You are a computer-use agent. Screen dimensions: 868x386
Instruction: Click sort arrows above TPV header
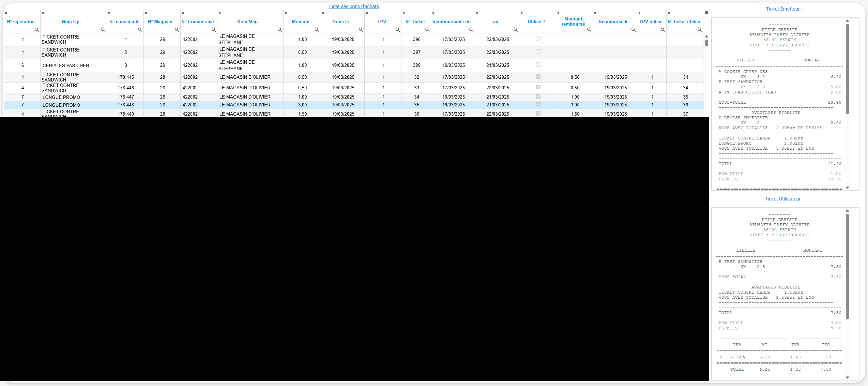pyautogui.click(x=367, y=13)
